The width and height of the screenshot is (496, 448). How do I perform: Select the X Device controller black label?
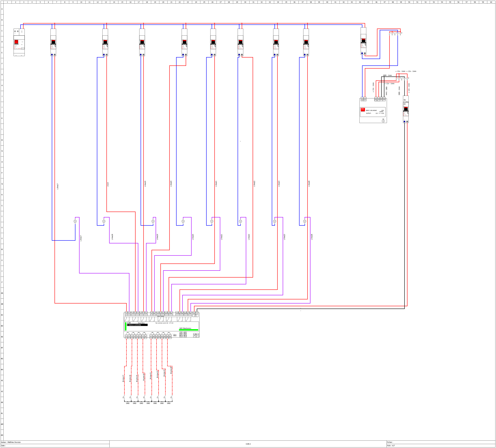tap(137, 325)
